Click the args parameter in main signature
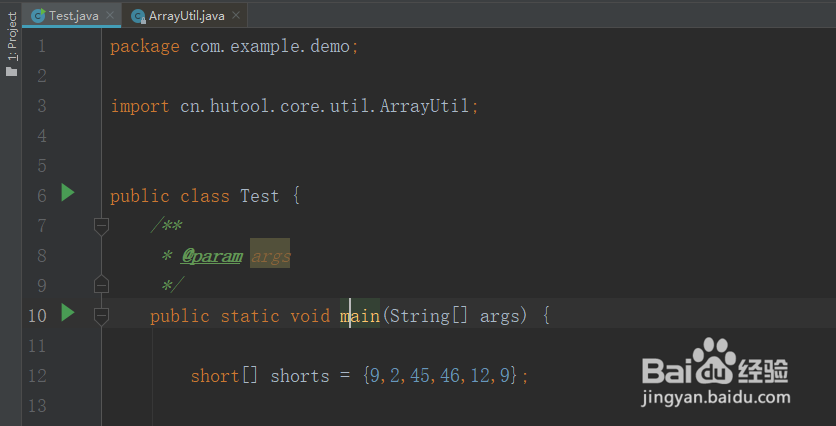Screen dimensions: 836x426 [x=500, y=316]
